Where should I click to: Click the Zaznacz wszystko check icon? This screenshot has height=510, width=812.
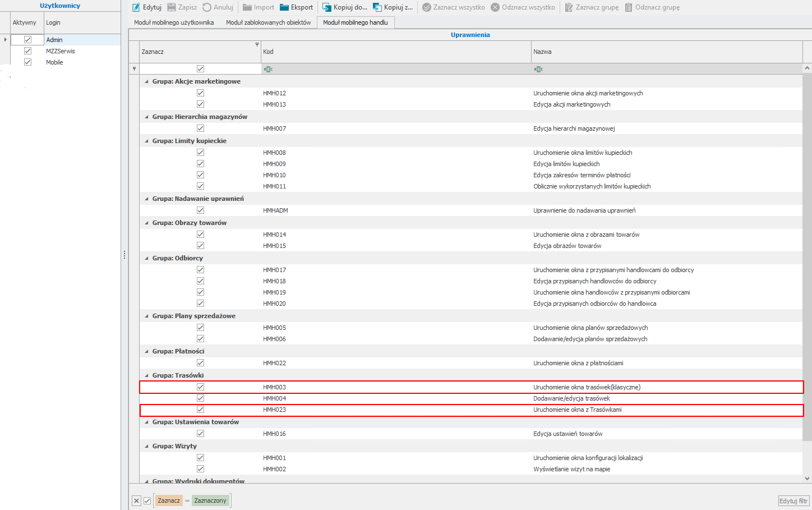click(427, 7)
